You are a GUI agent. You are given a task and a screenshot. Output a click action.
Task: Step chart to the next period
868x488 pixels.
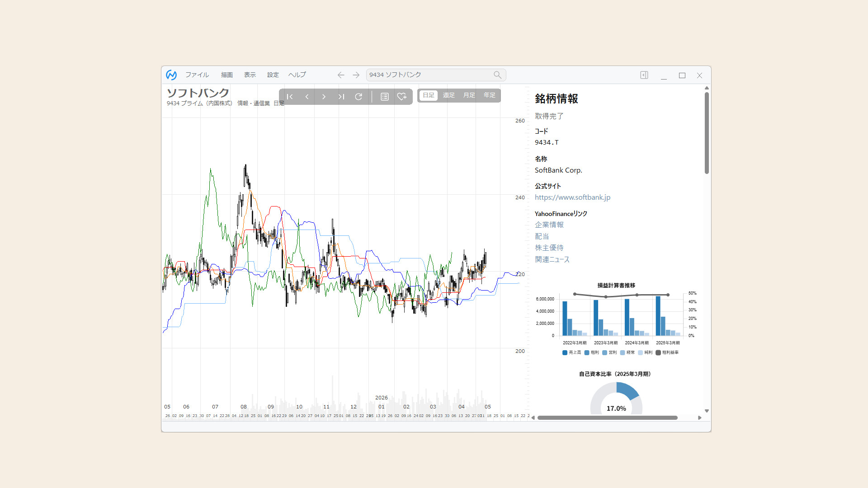(324, 97)
